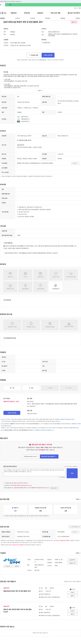Click the 기타 screening method card
The image size is (81, 644).
coord(69,388)
